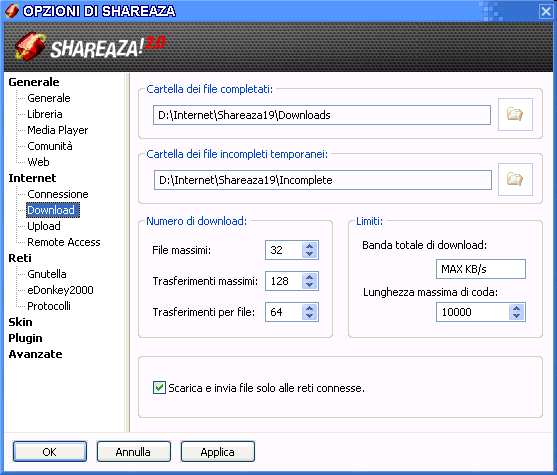Select Download in the options tree

tap(53, 210)
